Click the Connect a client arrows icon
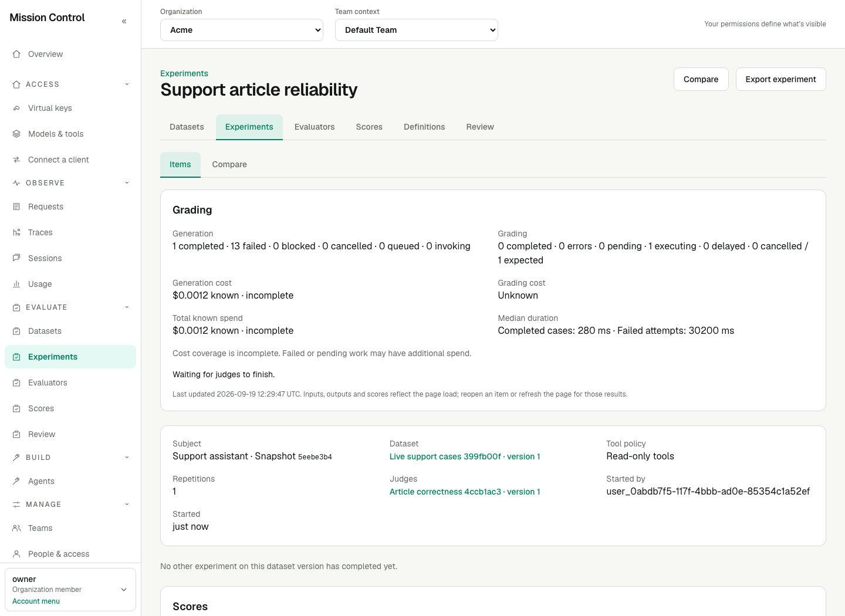 16,160
